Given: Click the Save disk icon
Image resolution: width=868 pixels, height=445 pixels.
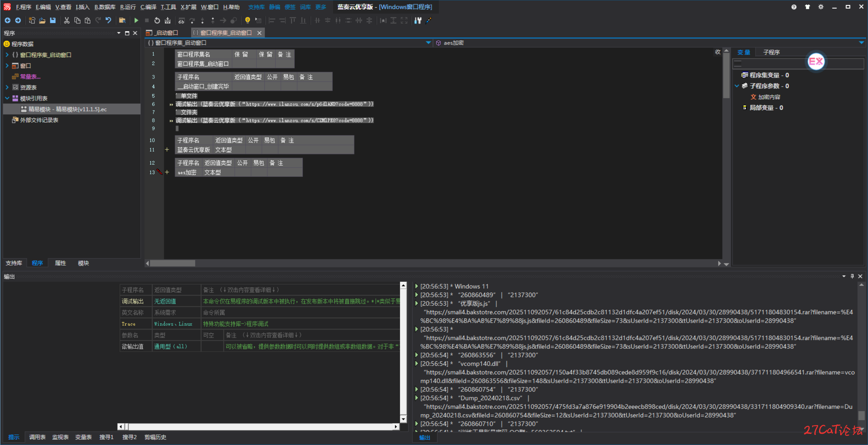Looking at the screenshot, I should [x=53, y=21].
